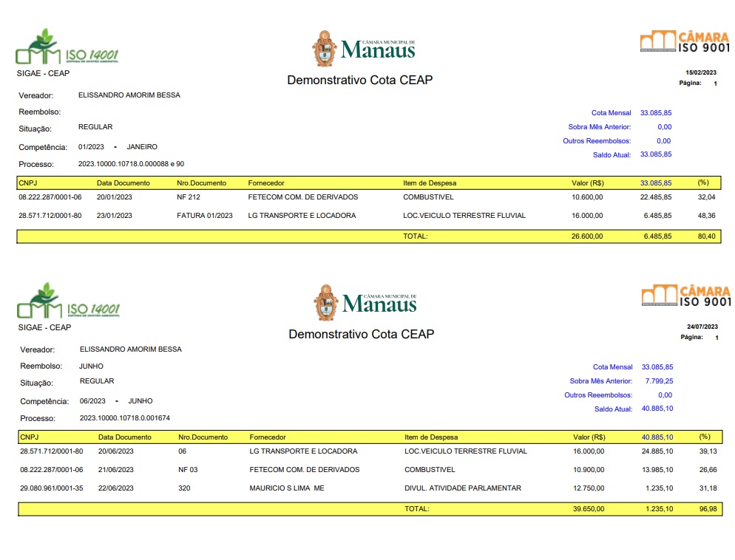Click LG TRANSPORTE in the FATURA 01/2023 row

(x=302, y=216)
